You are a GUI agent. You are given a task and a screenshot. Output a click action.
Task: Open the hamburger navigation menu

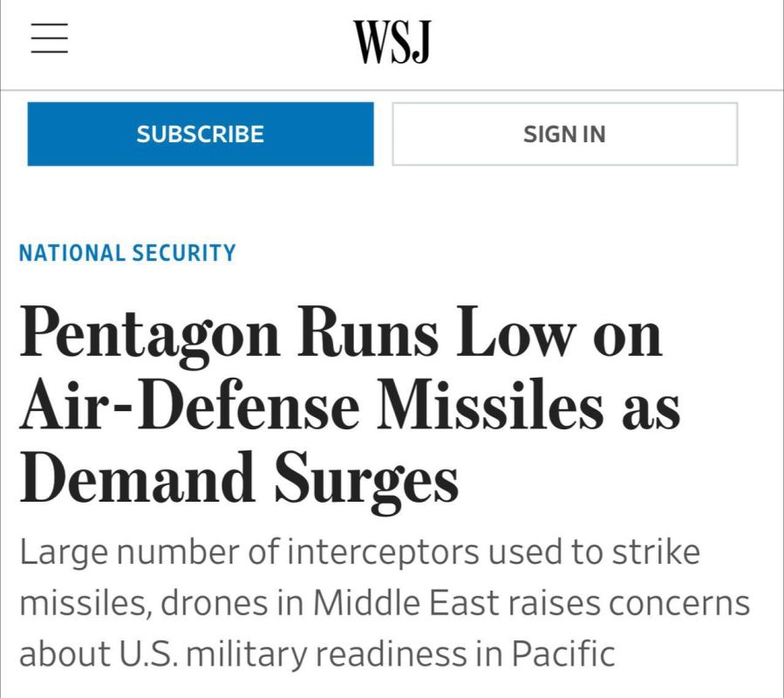(50, 39)
